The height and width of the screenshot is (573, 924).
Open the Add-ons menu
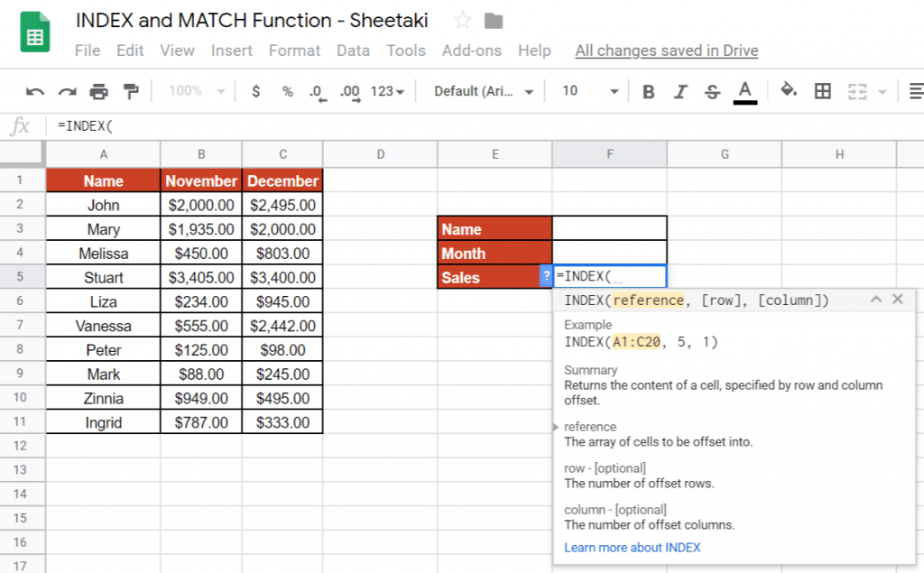tap(471, 51)
